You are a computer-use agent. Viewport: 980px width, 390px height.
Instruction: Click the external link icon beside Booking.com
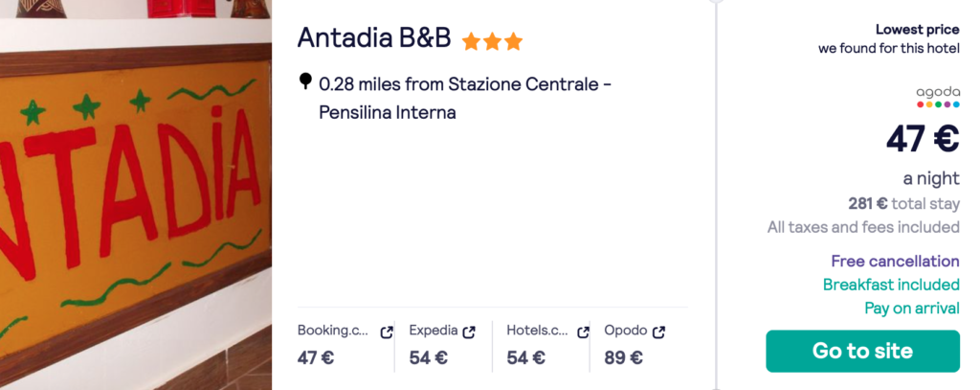(x=387, y=333)
